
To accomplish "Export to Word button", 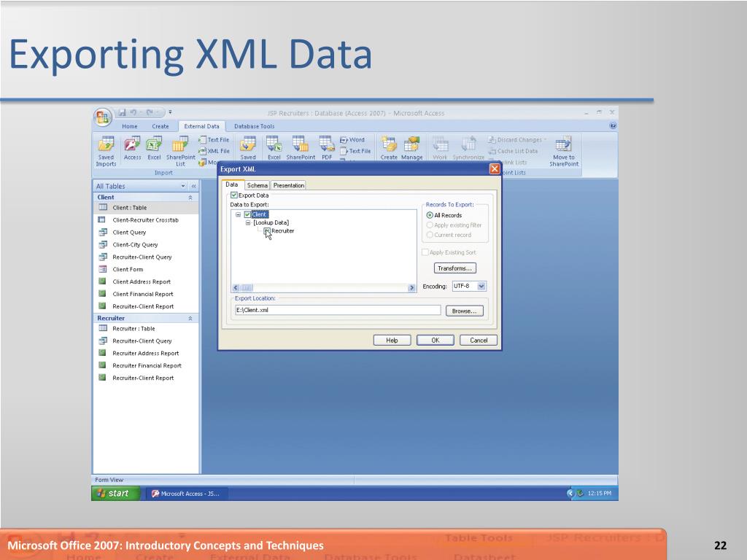I will (352, 140).
